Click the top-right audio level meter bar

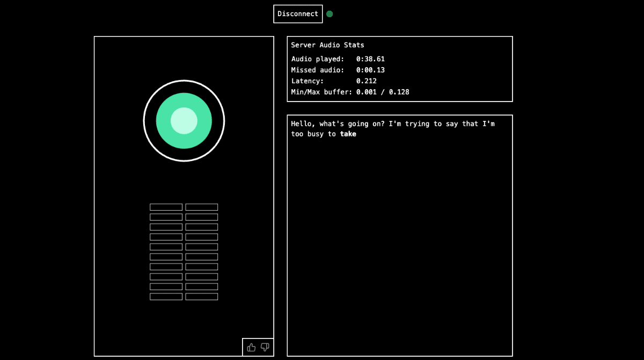tap(202, 207)
